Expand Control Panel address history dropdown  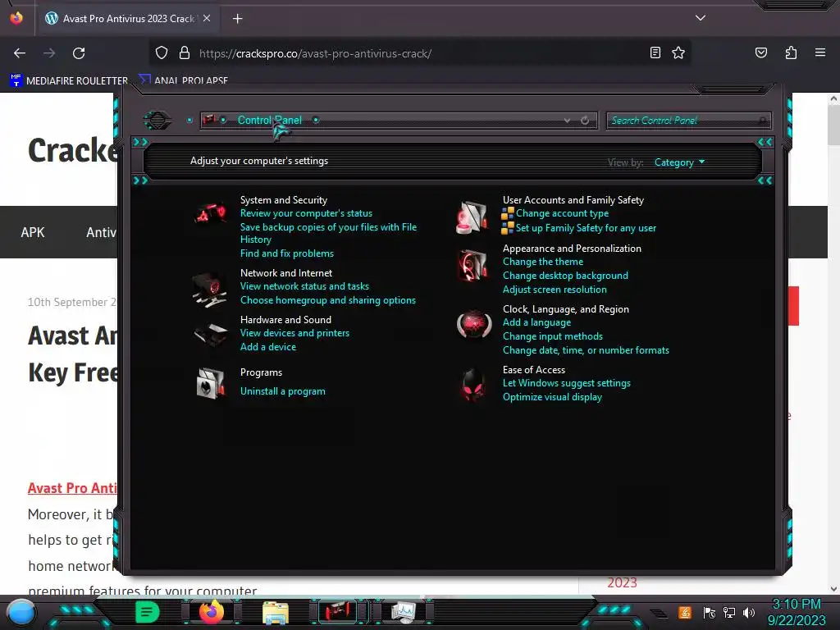coord(567,121)
